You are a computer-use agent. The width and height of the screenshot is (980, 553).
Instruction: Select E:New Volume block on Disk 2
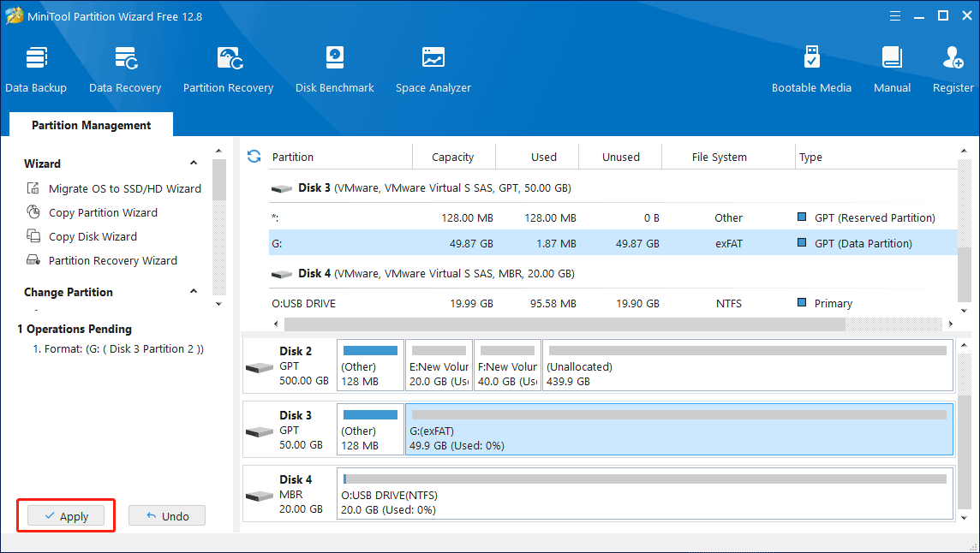pos(439,366)
